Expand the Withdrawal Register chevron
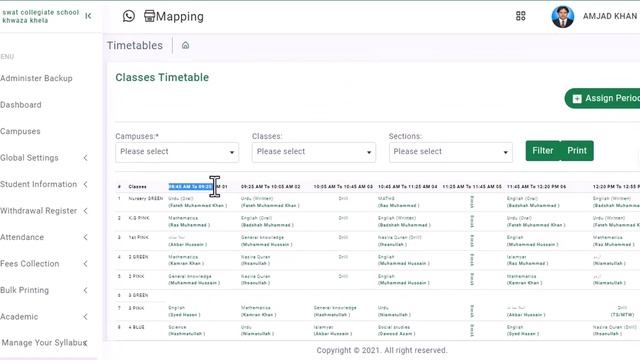Viewport: 640px width, 360px height. pyautogui.click(x=85, y=211)
